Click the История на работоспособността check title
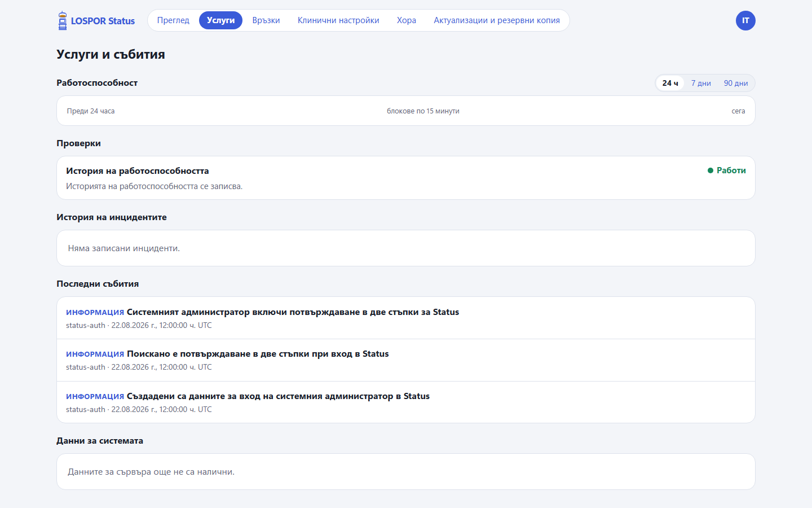This screenshot has height=508, width=812. click(x=138, y=171)
